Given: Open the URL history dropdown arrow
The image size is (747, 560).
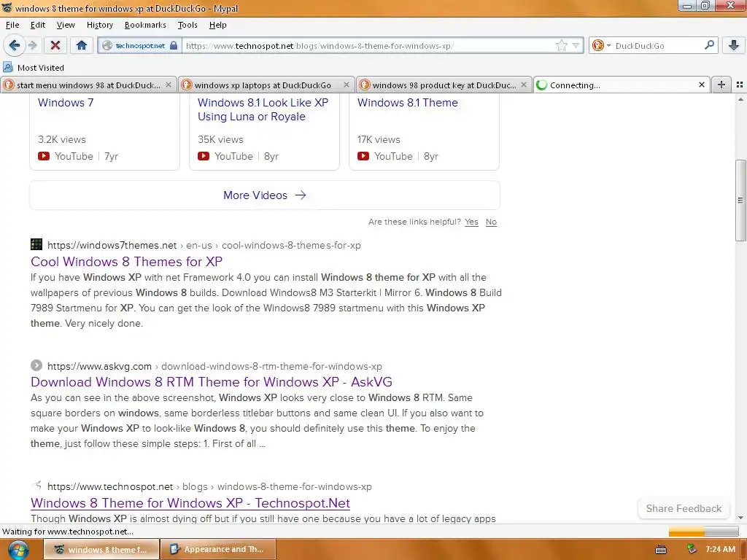Looking at the screenshot, I should tap(576, 46).
